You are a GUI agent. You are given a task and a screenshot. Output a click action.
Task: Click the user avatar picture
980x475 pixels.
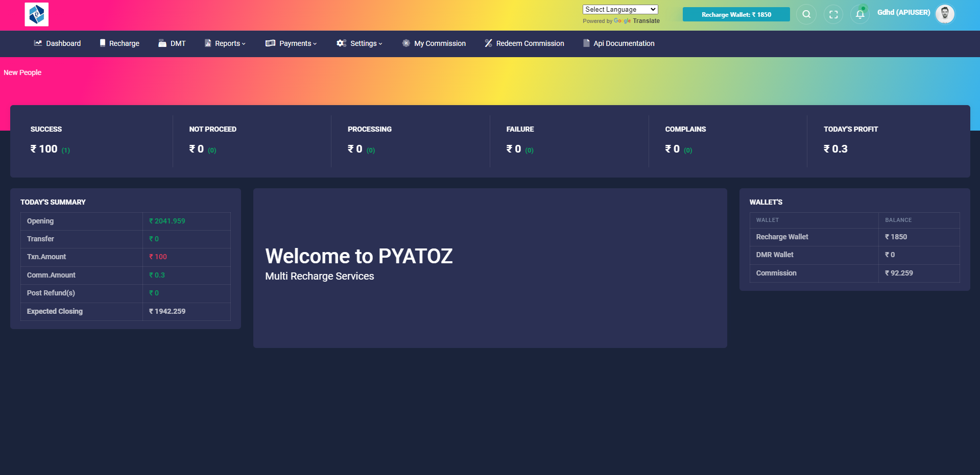pos(945,14)
